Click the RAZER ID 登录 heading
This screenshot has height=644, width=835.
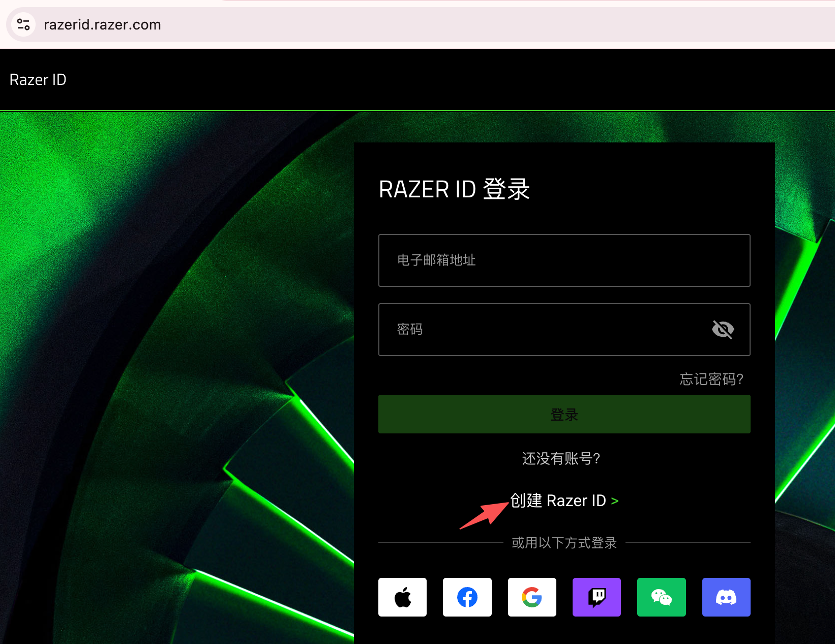(x=454, y=189)
